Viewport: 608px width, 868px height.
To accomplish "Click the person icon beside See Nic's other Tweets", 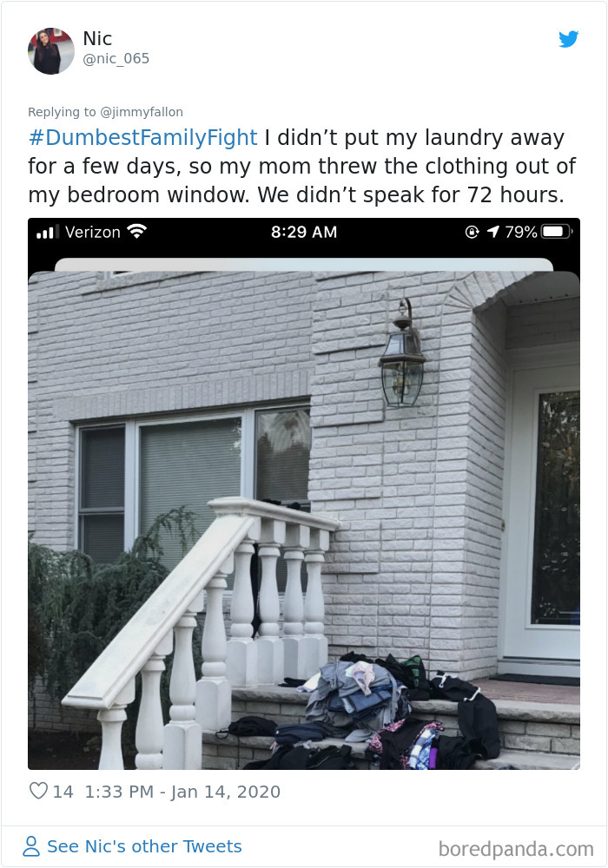I will point(31,846).
